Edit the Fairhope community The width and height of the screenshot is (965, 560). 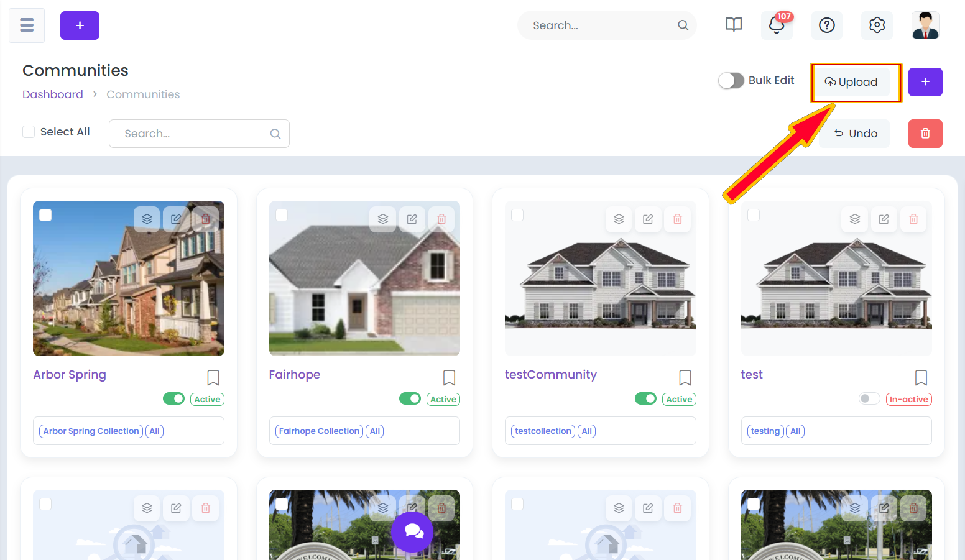(412, 219)
